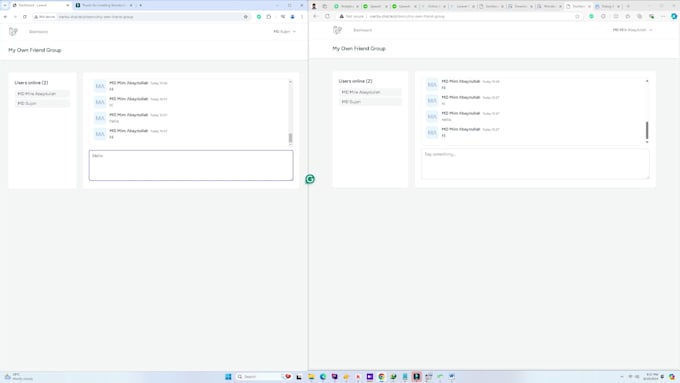Open the Edge profile icon at top left
The width and height of the screenshot is (680, 383).
[x=314, y=6]
